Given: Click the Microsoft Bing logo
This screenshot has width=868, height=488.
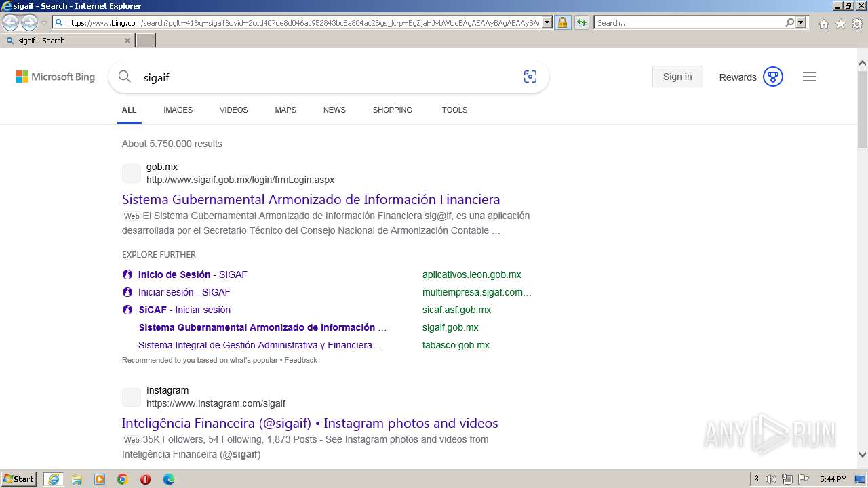Looking at the screenshot, I should [56, 77].
